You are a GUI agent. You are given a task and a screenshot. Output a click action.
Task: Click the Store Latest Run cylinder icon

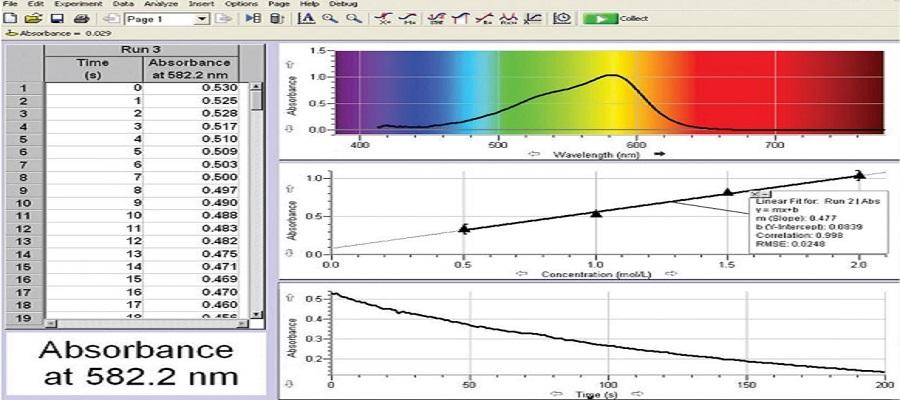pyautogui.click(x=277, y=19)
